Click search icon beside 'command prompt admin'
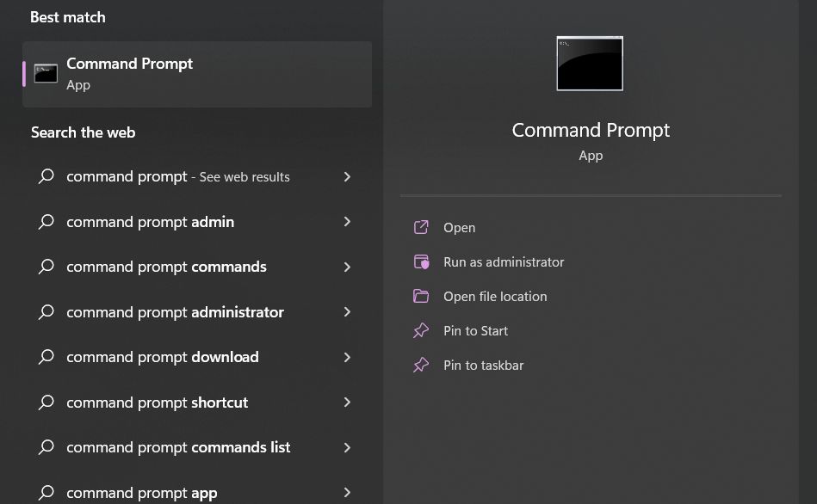This screenshot has width=817, height=504. [46, 221]
